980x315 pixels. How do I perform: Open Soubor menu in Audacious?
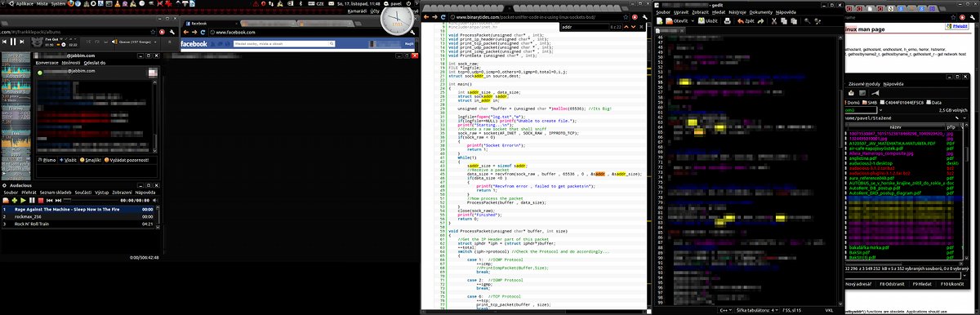coord(11,193)
